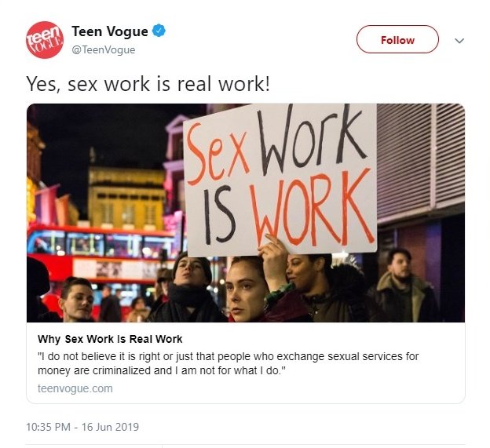
Task: Click the yellow-lit building in the photo
Action: tap(126, 199)
